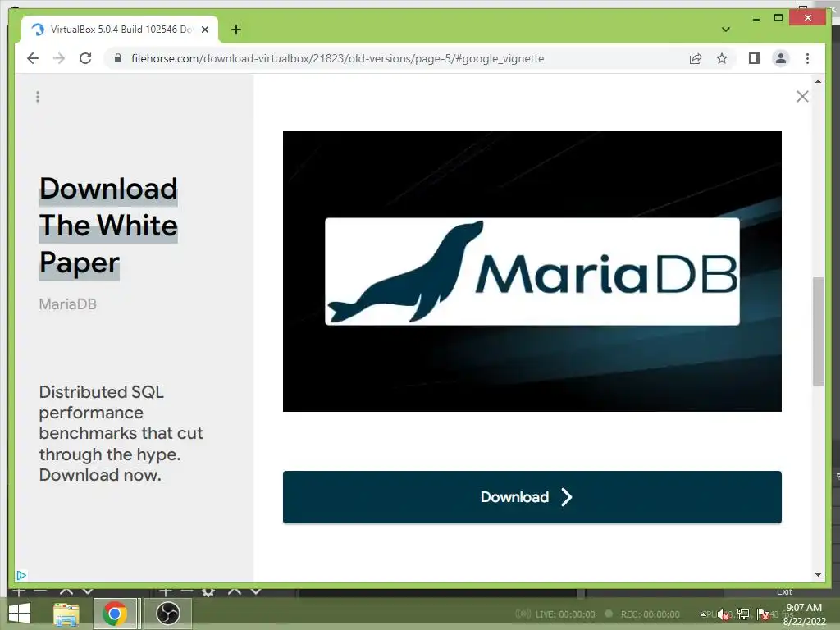Open the ad options three-dot icon
840x630 pixels.
click(x=38, y=97)
